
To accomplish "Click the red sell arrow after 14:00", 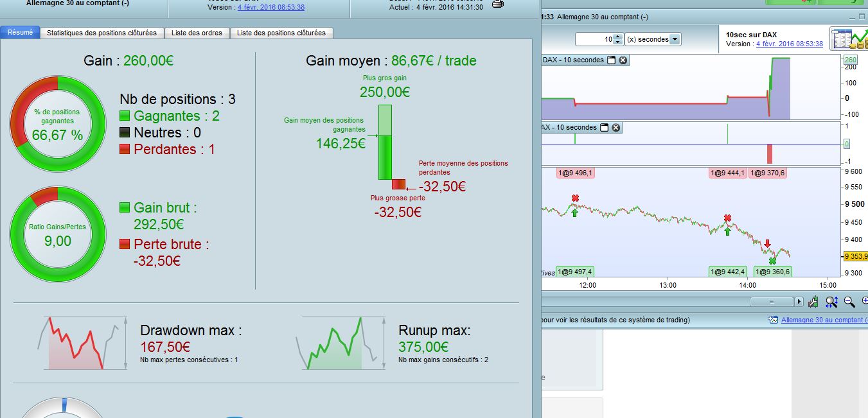I will (767, 243).
